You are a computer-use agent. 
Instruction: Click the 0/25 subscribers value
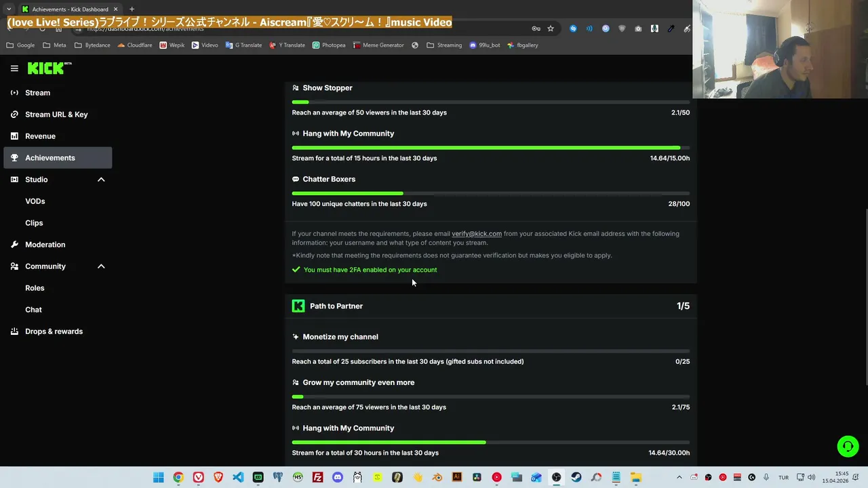[683, 362]
